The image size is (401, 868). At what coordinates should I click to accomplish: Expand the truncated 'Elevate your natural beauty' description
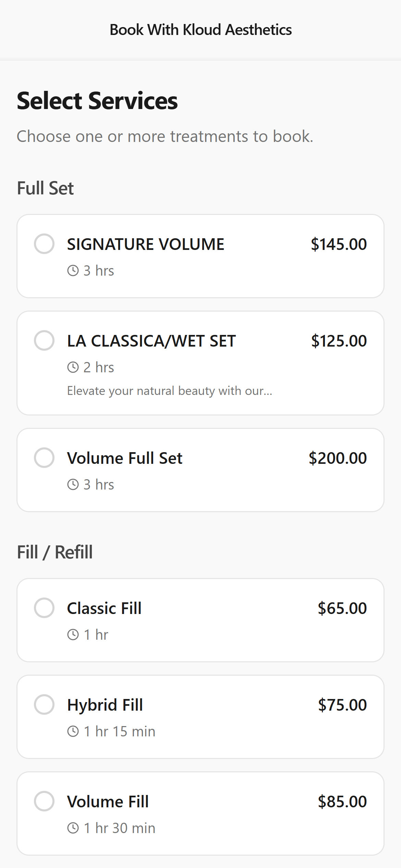[x=170, y=391]
